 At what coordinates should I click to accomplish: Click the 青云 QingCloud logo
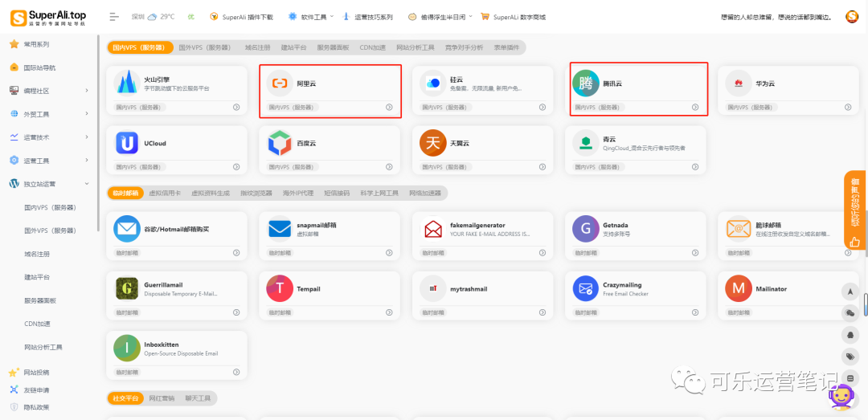coord(586,143)
